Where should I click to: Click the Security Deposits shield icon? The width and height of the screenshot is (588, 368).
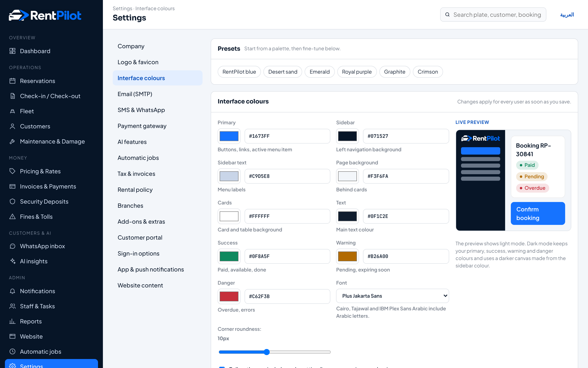[x=12, y=202]
